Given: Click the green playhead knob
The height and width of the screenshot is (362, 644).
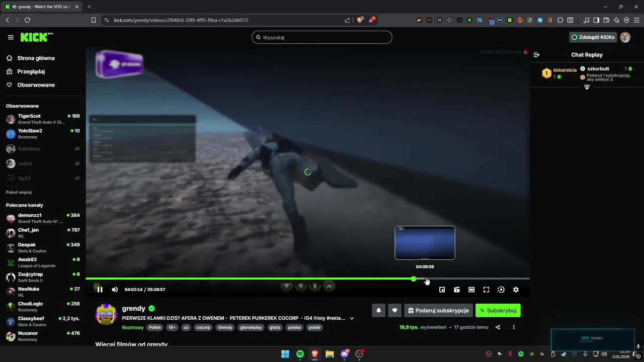Looking at the screenshot, I should [414, 279].
